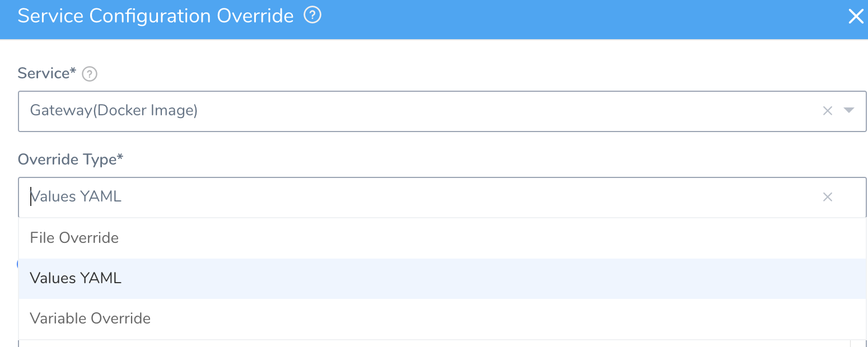The width and height of the screenshot is (868, 347).
Task: Click the Gateway(Docker Image) selected value text
Action: pyautogui.click(x=114, y=110)
